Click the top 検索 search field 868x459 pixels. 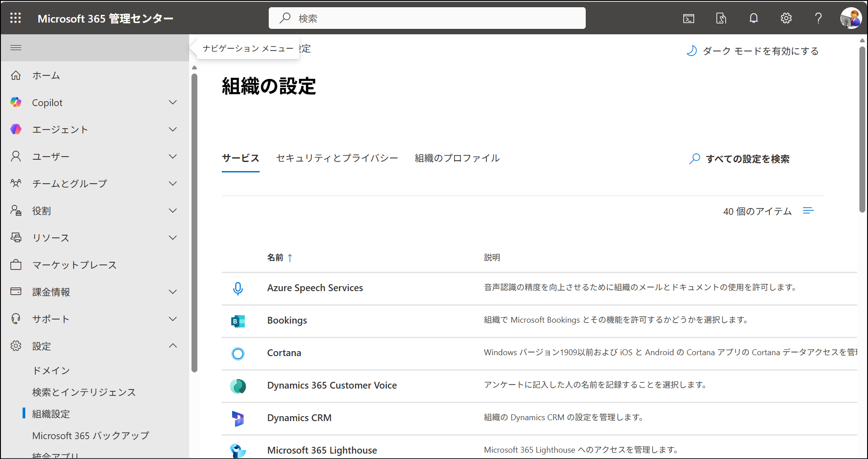point(427,19)
